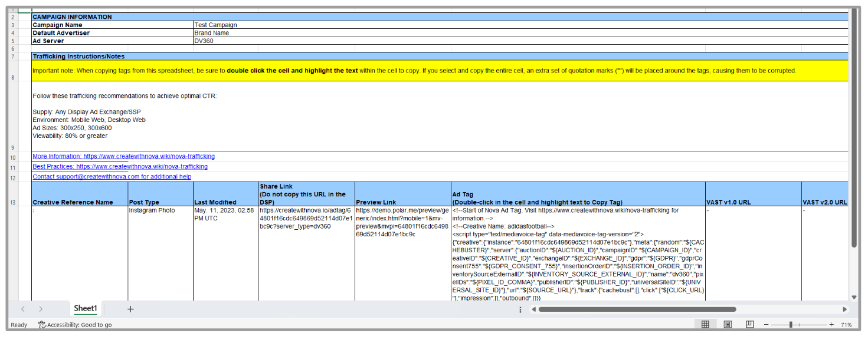
Task: Click the horizontal scrollbar right arrow
Action: point(844,309)
